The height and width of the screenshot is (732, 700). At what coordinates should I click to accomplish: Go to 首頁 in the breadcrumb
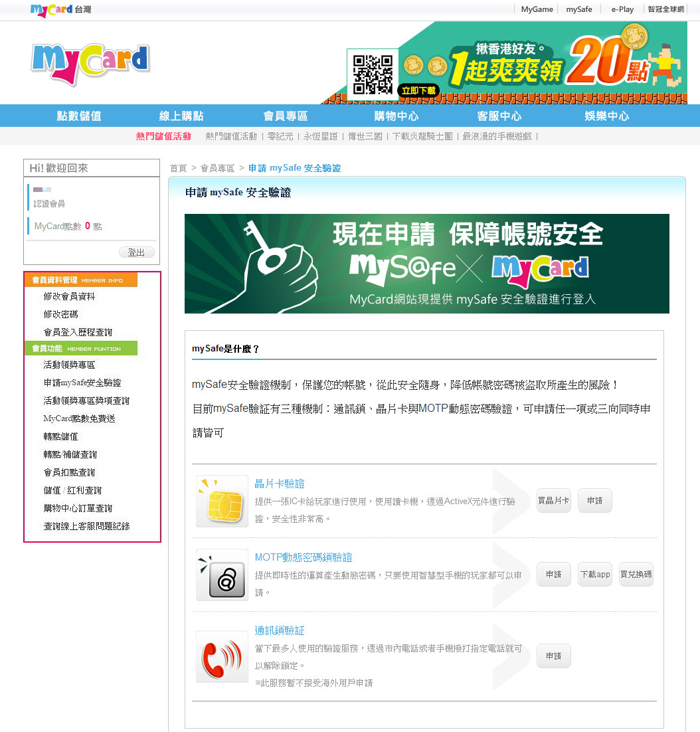(x=178, y=168)
